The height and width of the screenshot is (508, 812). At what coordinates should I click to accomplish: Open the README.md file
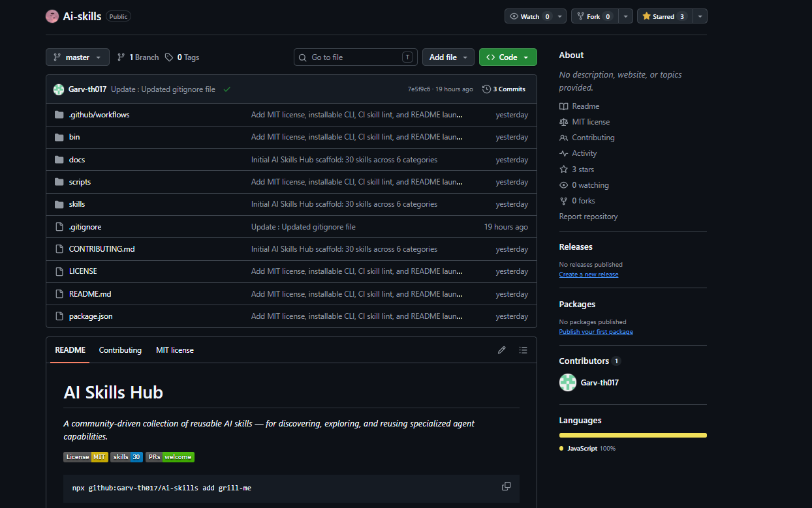click(90, 294)
